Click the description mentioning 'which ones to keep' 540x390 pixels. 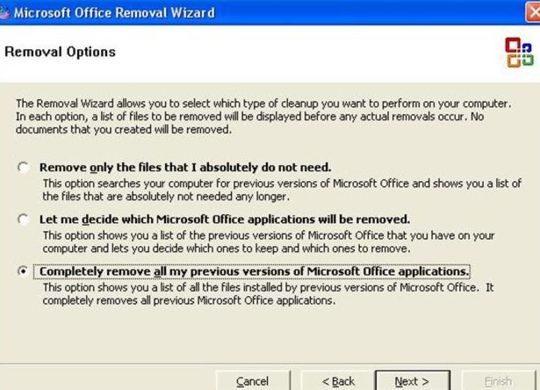pos(269,242)
